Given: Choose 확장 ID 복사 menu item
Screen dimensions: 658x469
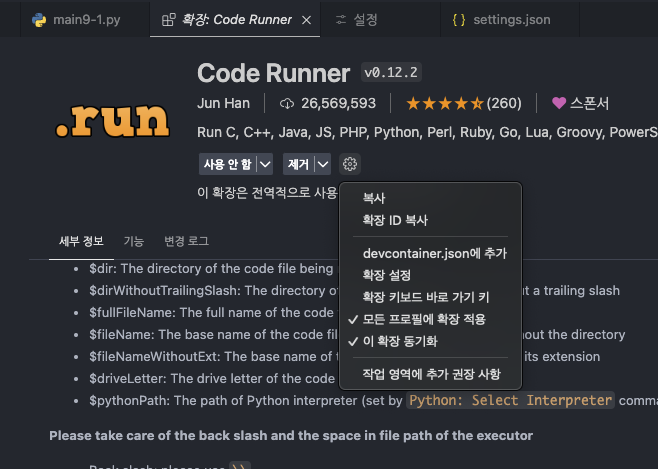Looking at the screenshot, I should point(431,220).
